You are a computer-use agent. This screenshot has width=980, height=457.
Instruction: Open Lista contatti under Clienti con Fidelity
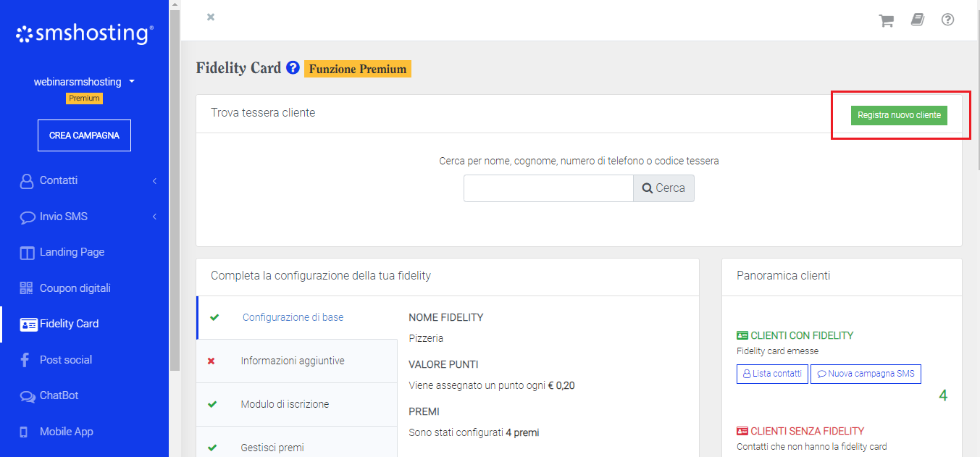click(x=772, y=374)
